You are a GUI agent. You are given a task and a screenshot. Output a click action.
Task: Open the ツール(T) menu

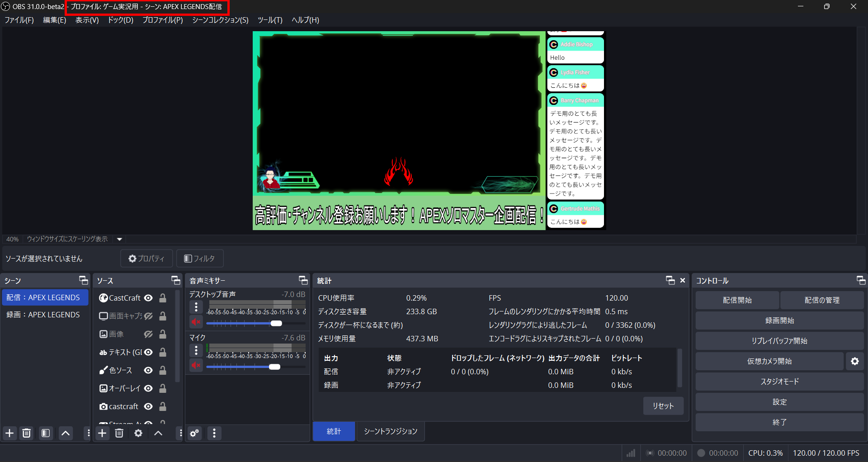(x=270, y=20)
